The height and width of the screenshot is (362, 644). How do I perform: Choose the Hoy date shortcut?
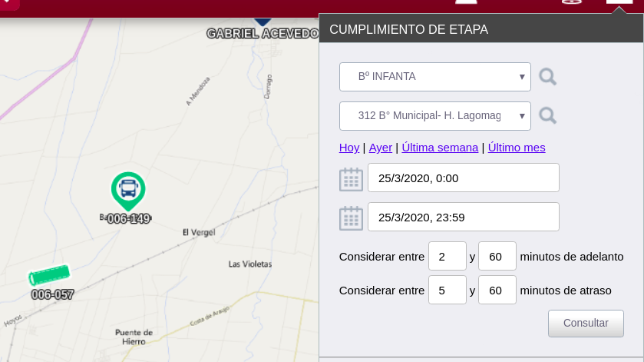coord(349,148)
